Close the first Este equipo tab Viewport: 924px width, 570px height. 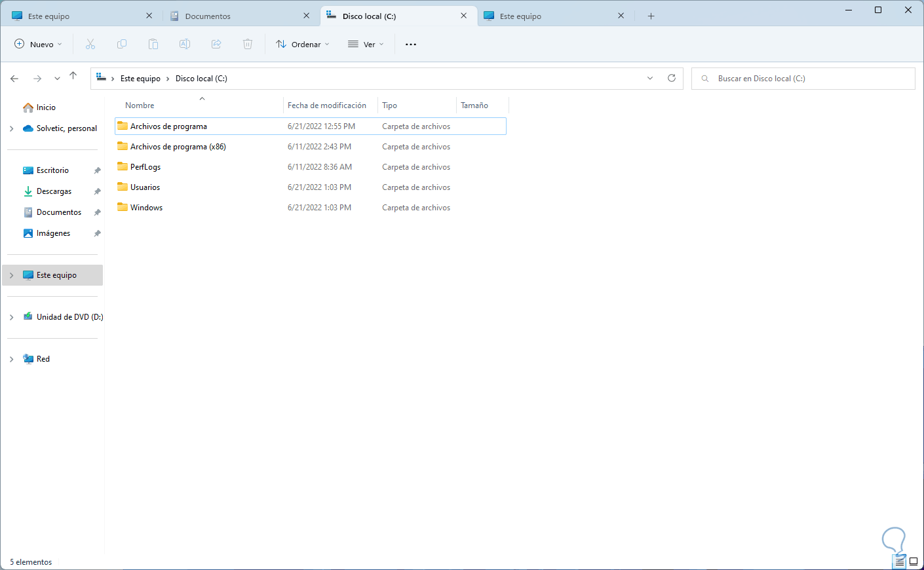[149, 16]
